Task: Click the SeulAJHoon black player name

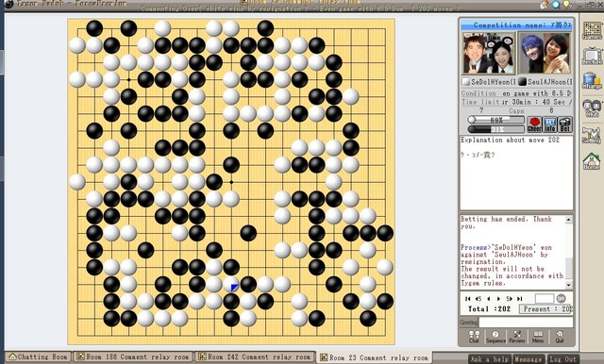Action: click(549, 82)
